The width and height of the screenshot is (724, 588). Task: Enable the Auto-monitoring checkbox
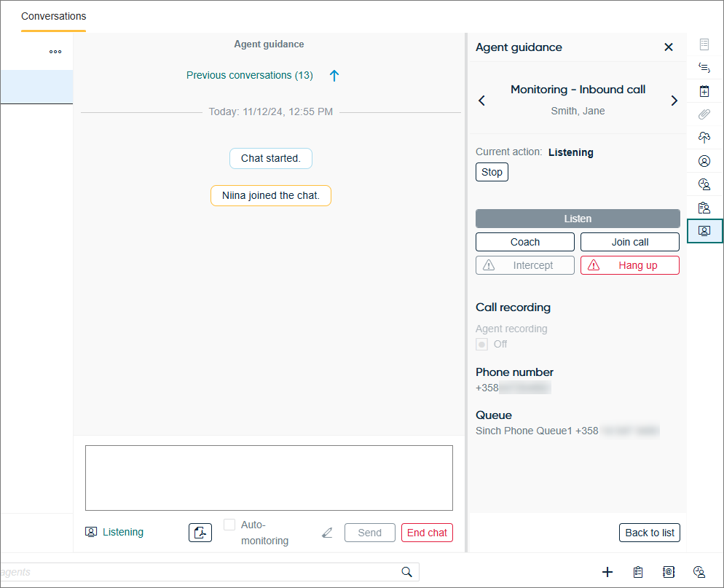[x=229, y=525]
